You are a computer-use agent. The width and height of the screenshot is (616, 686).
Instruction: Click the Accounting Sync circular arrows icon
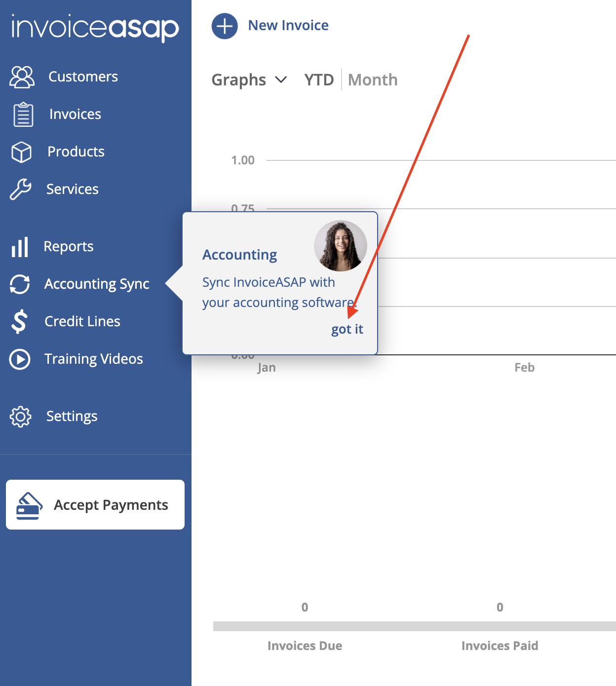click(20, 284)
